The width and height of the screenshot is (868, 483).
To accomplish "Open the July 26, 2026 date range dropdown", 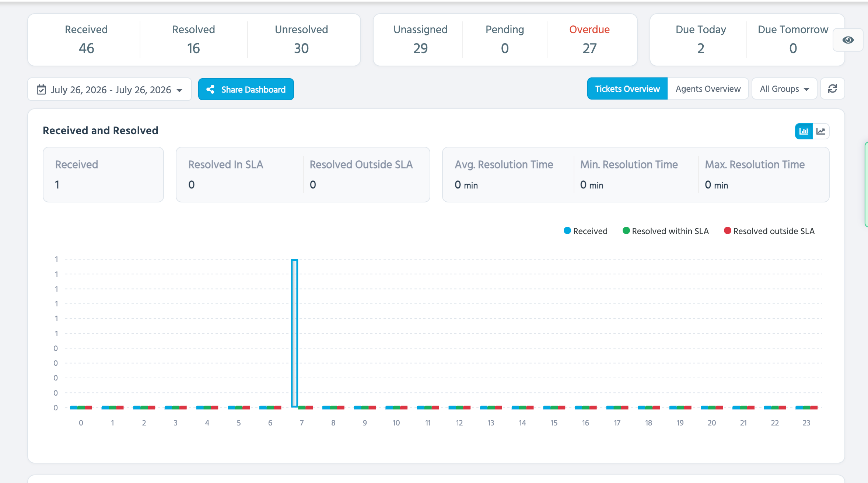I will tap(110, 90).
